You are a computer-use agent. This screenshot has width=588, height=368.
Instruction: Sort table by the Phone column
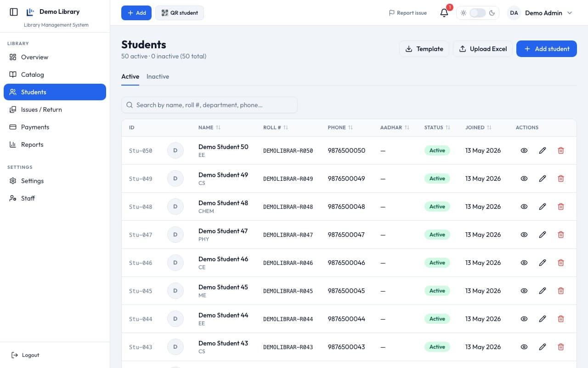(340, 127)
